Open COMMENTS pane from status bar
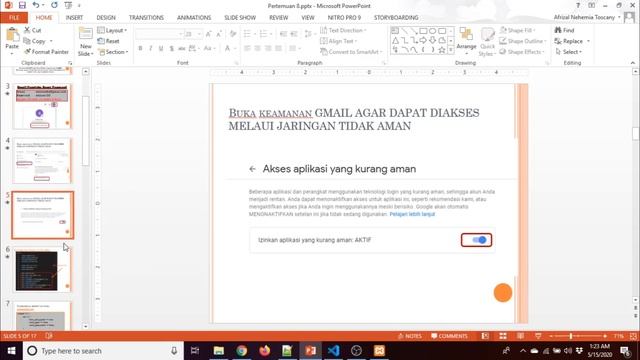The height and width of the screenshot is (360, 640). point(449,336)
